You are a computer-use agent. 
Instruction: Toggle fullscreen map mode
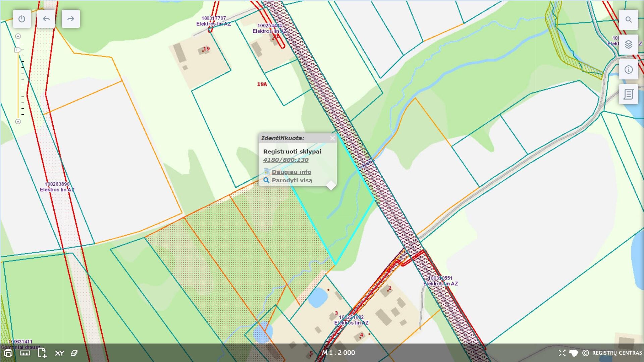[562, 353]
